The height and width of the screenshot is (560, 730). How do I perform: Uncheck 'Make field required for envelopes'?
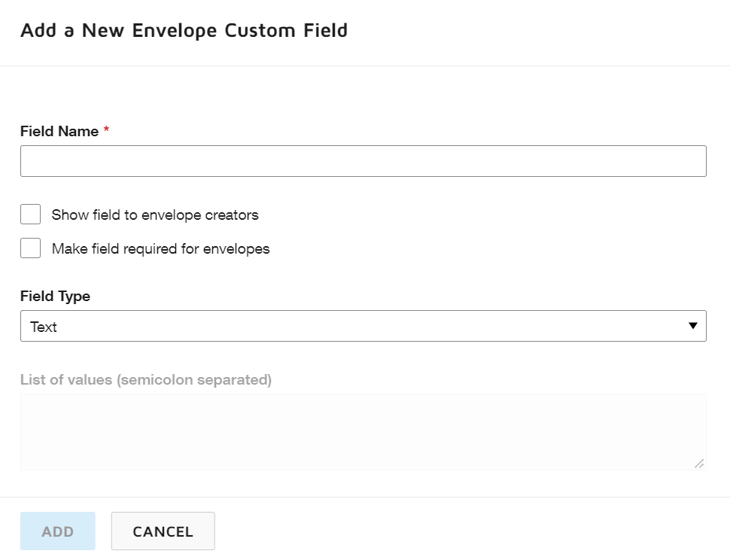pyautogui.click(x=30, y=248)
